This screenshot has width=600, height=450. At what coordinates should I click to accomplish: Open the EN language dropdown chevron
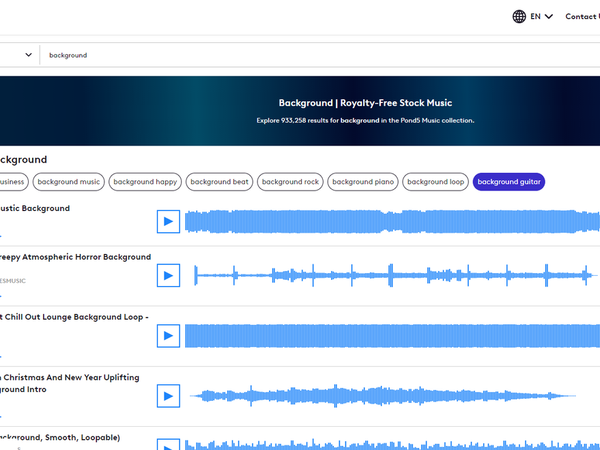pyautogui.click(x=548, y=16)
